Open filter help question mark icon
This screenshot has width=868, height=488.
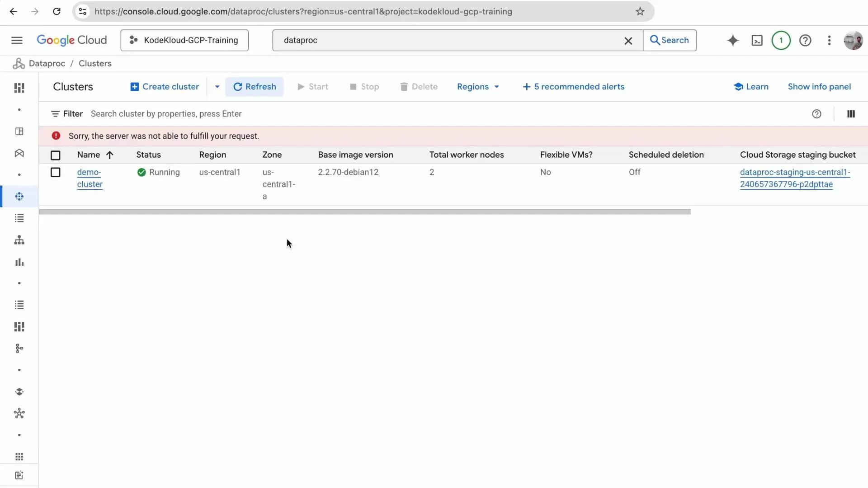click(x=816, y=114)
